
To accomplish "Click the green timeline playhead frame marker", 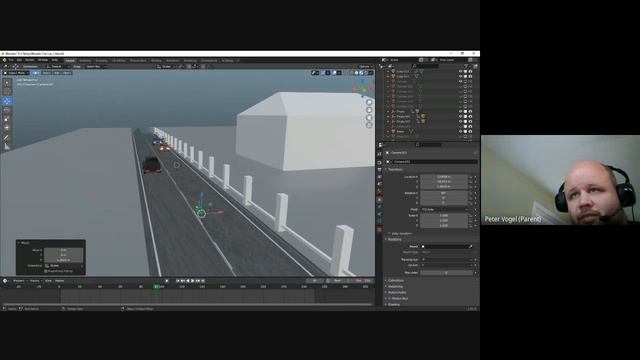I will pyautogui.click(x=156, y=287).
